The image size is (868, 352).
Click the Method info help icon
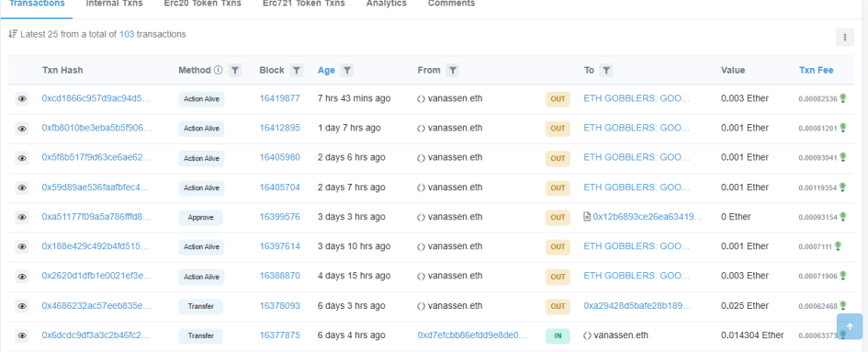click(x=218, y=71)
